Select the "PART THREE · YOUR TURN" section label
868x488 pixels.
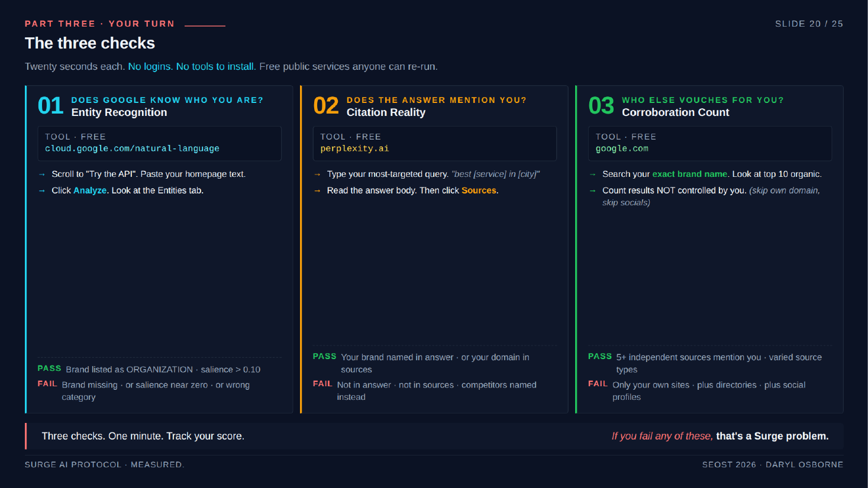(x=100, y=24)
